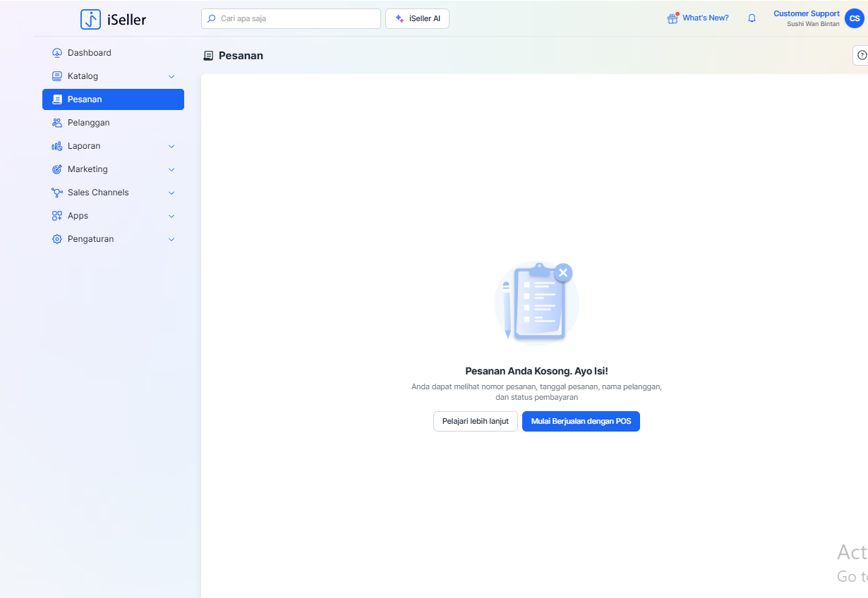Expand the Katalog submenu chevron
Screen dimensions: 868x598
click(171, 76)
